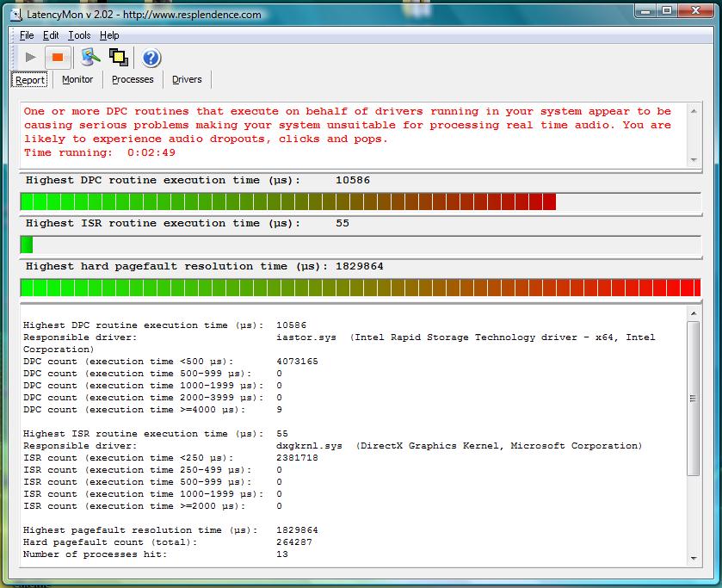This screenshot has width=722, height=588.
Task: Open the Help menu
Action: [109, 35]
